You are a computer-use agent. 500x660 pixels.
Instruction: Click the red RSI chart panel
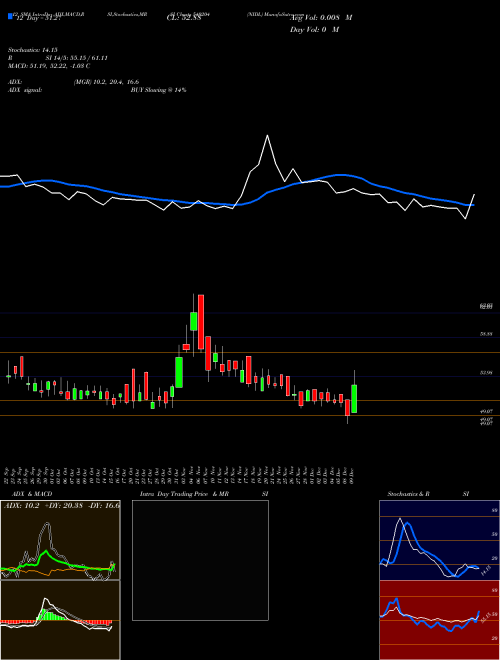(439, 620)
